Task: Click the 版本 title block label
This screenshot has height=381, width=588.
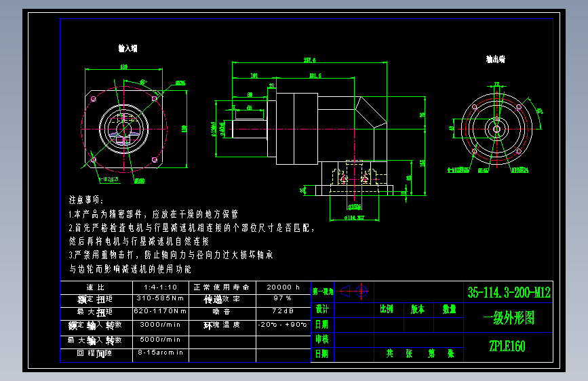Action: 417,309
